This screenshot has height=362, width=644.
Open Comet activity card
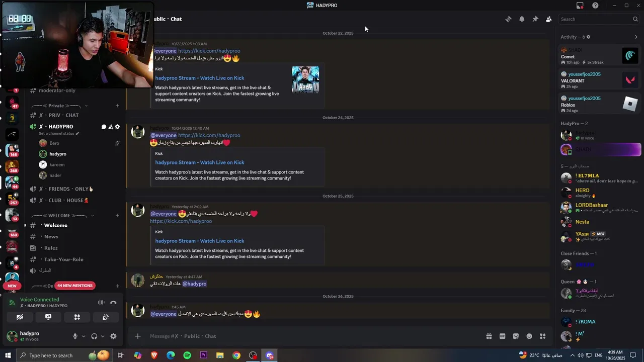click(x=600, y=56)
